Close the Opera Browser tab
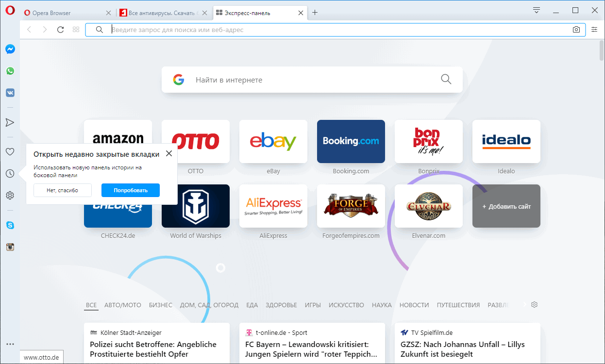This screenshot has height=364, width=605. pos(108,13)
